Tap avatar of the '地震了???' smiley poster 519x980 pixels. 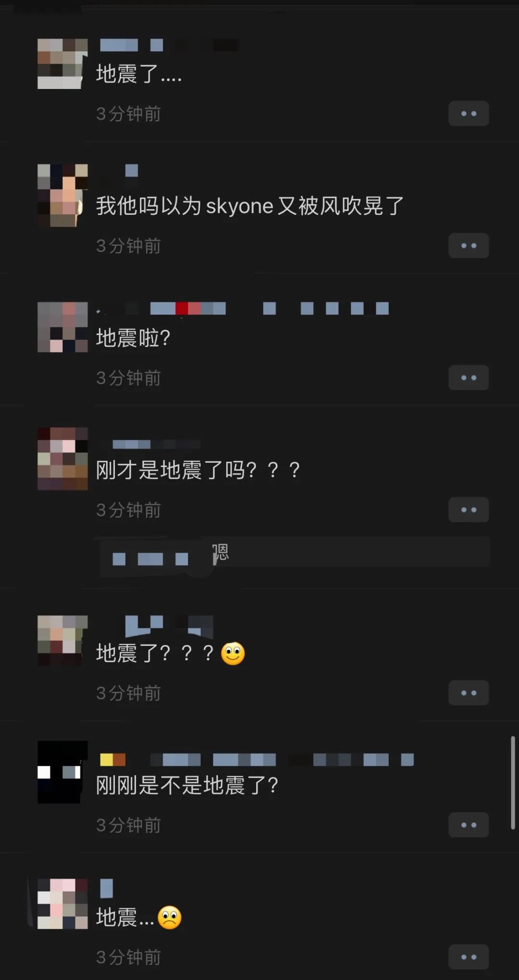[x=62, y=640]
